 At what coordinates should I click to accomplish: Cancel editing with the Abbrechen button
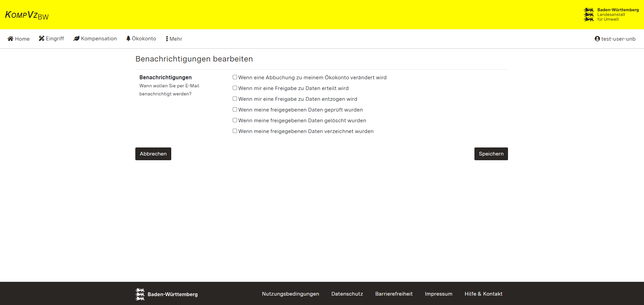(x=153, y=154)
